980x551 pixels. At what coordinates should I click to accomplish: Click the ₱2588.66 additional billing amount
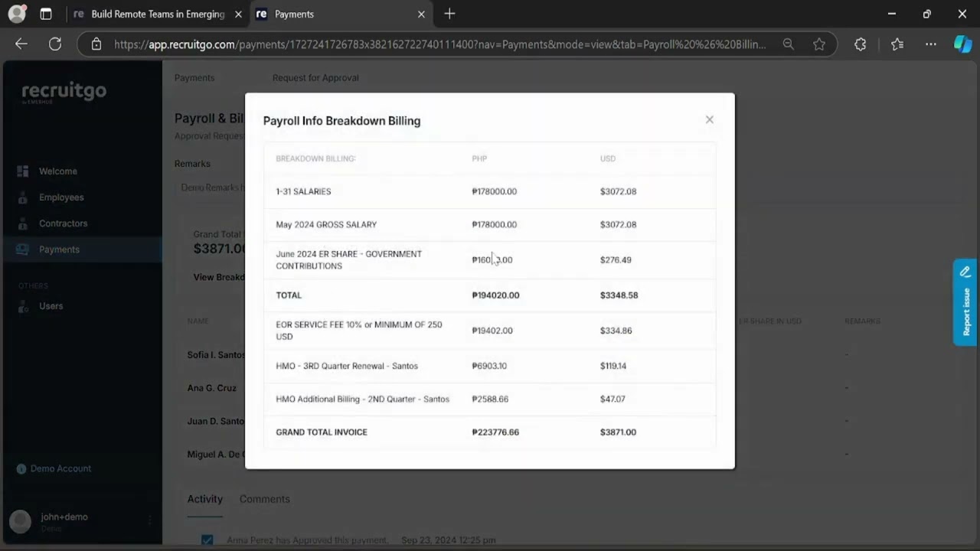(x=490, y=399)
